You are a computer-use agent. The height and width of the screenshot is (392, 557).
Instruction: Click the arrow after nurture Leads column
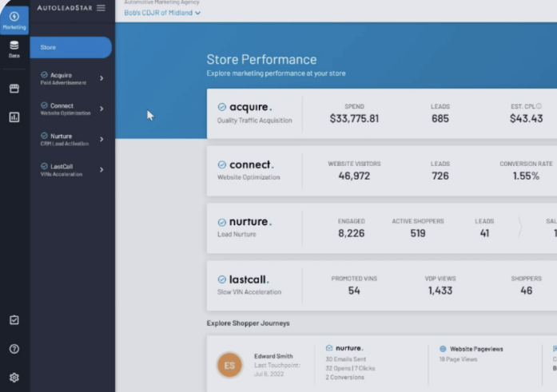[x=519, y=228]
